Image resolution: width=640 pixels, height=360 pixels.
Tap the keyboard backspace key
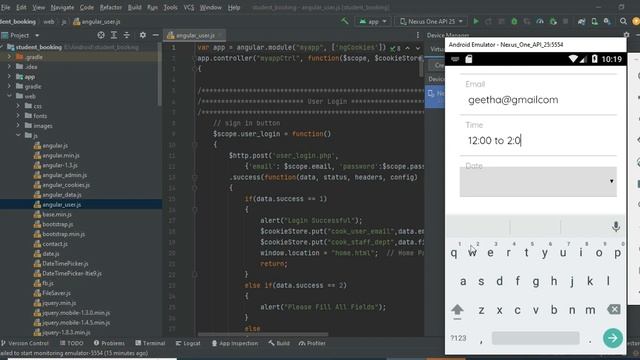coord(613,309)
